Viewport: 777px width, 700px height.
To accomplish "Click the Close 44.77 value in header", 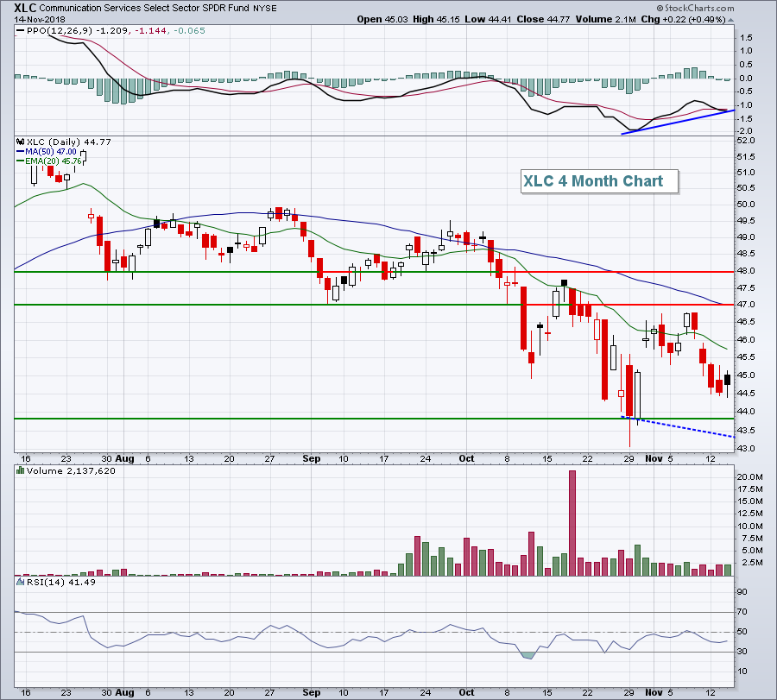I will pyautogui.click(x=543, y=19).
